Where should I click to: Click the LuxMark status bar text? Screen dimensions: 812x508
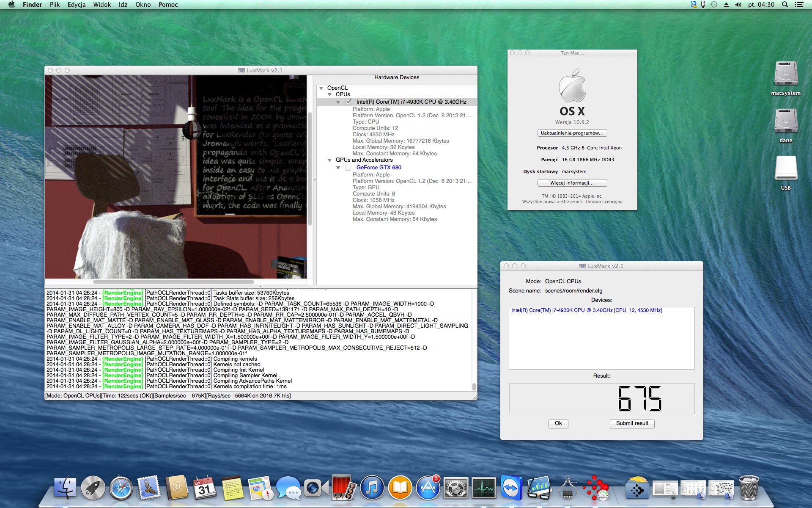(168, 396)
